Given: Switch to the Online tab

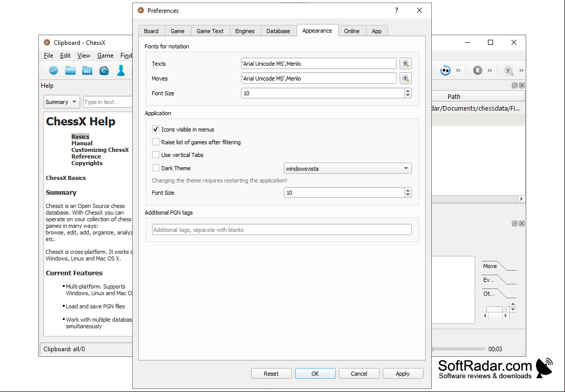Looking at the screenshot, I should coord(352,31).
